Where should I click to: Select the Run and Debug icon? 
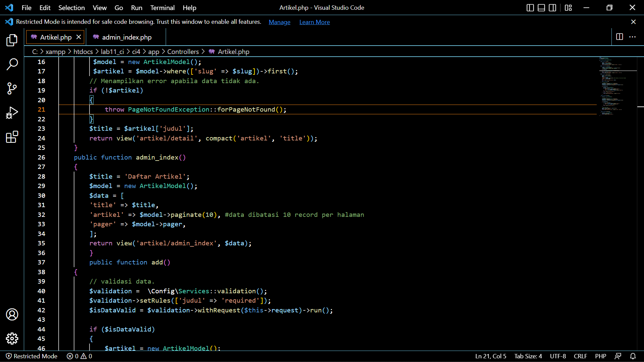tap(12, 113)
